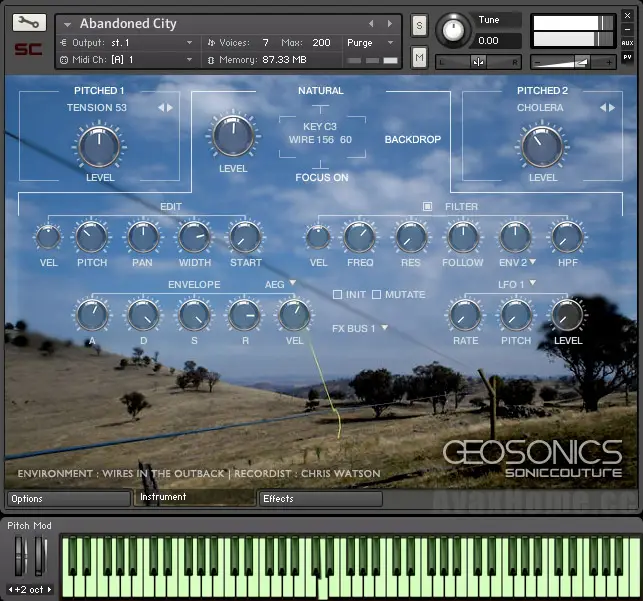Click the ENV 2 knob
Screen dimensions: 643x601
515,237
